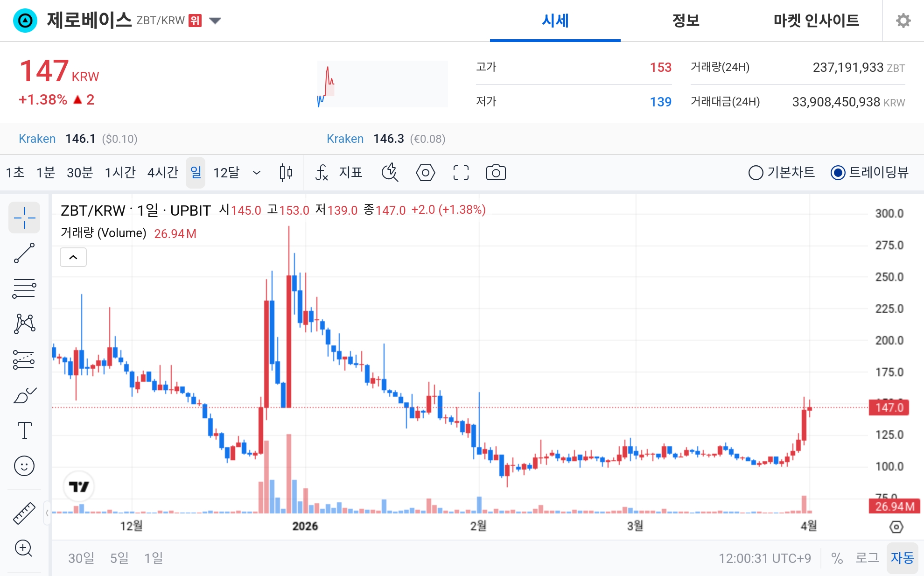Screen dimensions: 924x576
Task: Click the 30일 range button
Action: tap(81, 557)
